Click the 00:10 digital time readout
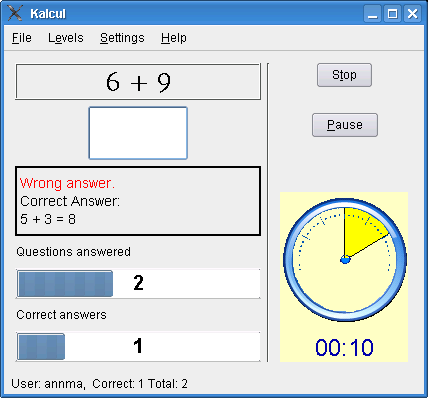 344,347
